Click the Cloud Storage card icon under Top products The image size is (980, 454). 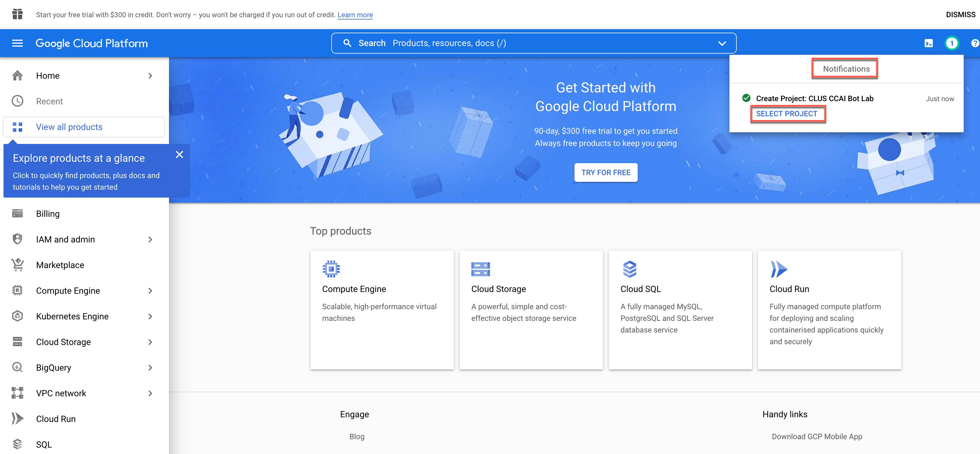coord(480,269)
